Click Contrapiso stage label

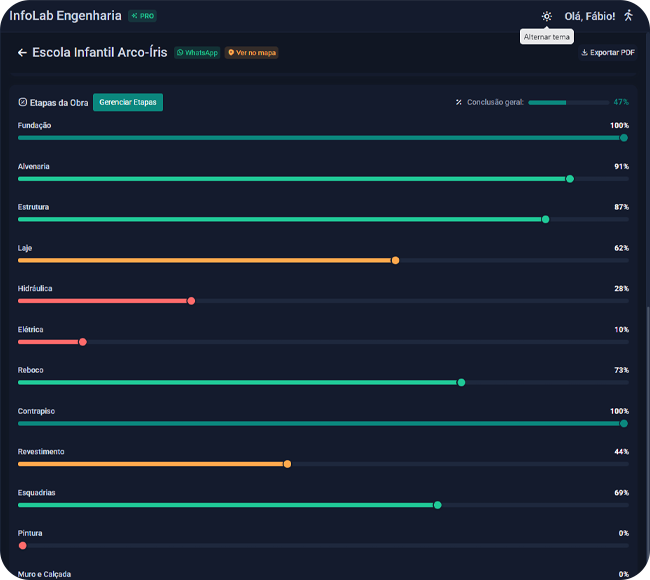click(x=36, y=411)
